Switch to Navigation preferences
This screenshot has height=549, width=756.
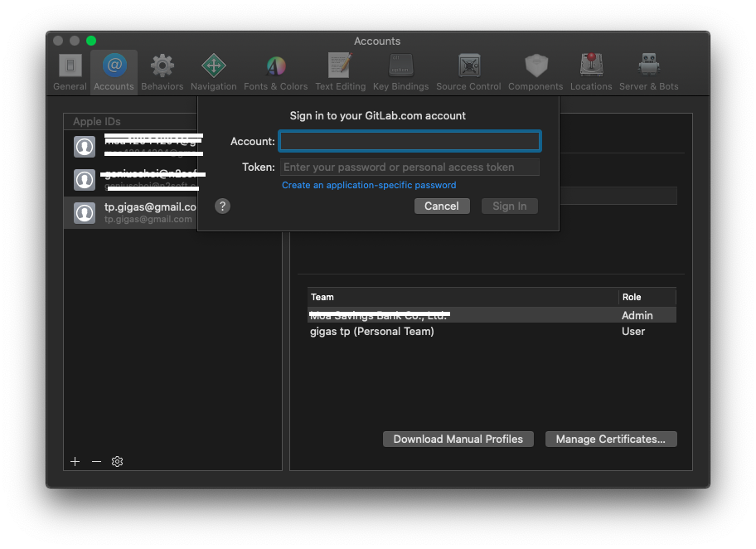214,72
